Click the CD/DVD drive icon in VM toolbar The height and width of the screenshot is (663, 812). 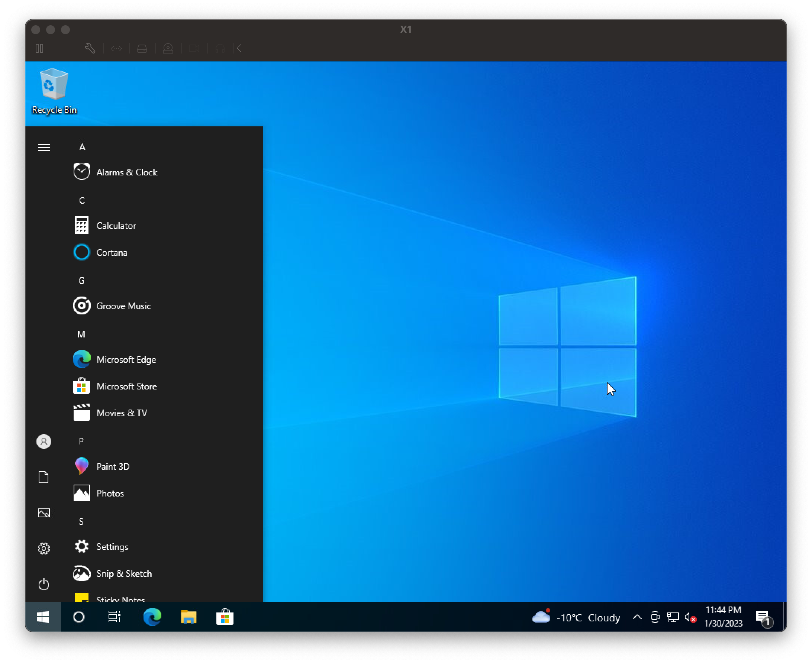(x=168, y=49)
